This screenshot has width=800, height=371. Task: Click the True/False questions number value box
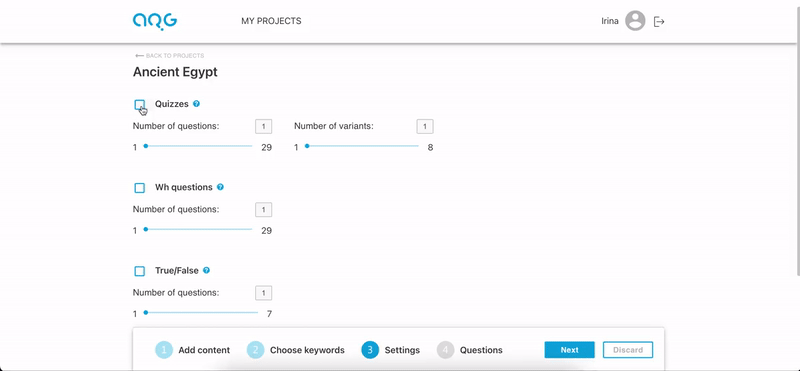point(264,293)
